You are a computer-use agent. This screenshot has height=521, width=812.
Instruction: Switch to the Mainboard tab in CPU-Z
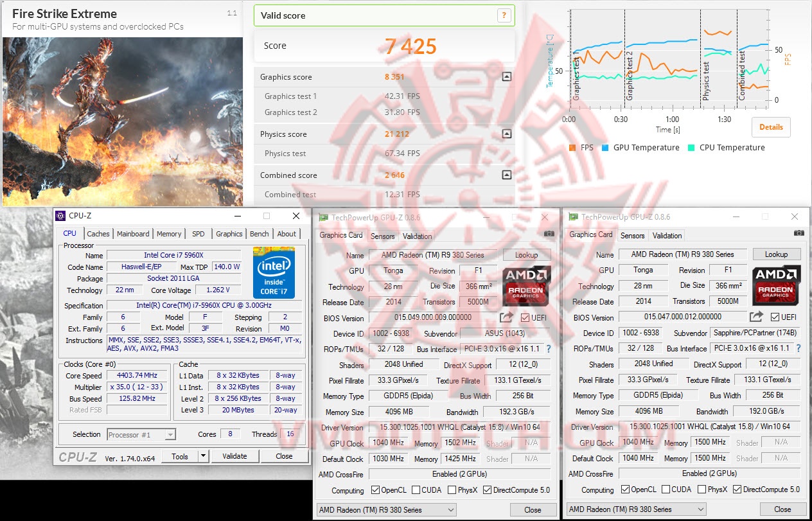[133, 234]
